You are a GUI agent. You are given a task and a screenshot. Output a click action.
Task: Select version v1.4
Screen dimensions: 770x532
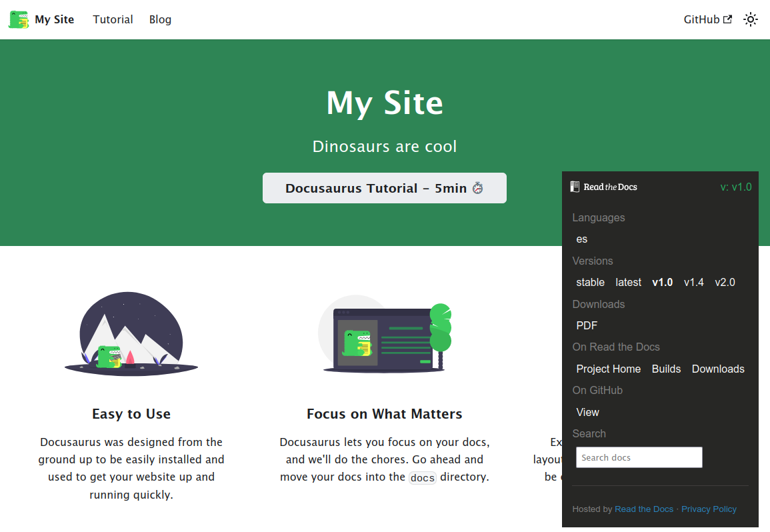(694, 283)
